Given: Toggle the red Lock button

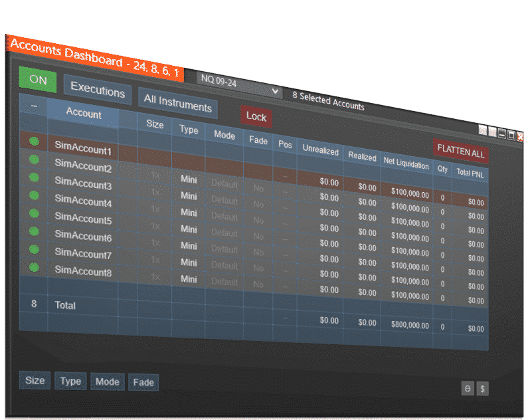Looking at the screenshot, I should pyautogui.click(x=256, y=117).
